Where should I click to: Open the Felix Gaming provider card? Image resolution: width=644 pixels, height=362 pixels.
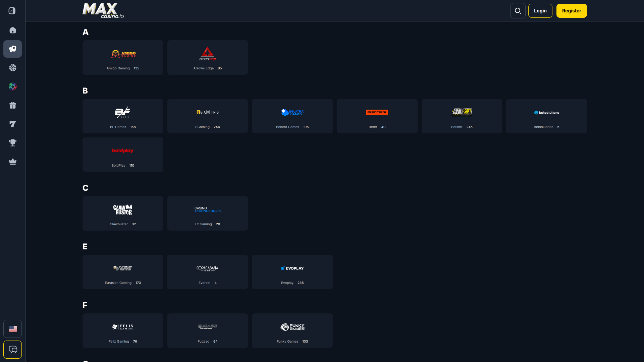tap(123, 331)
